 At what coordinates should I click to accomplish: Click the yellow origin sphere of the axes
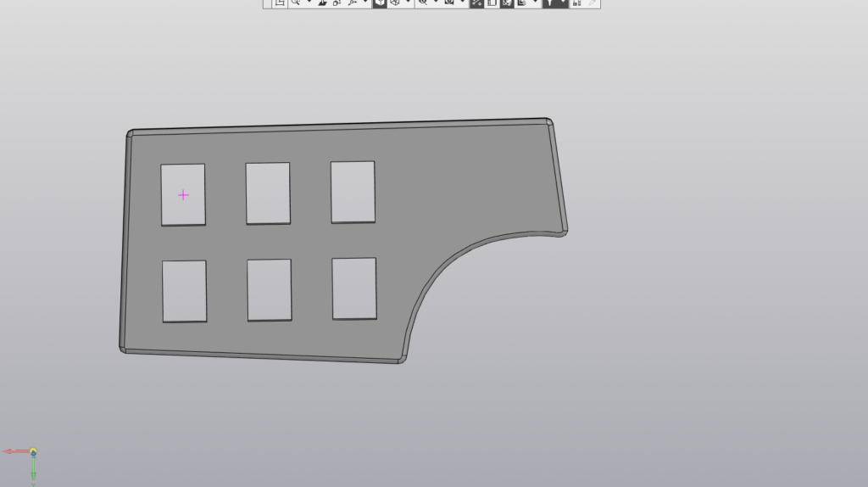(33, 451)
